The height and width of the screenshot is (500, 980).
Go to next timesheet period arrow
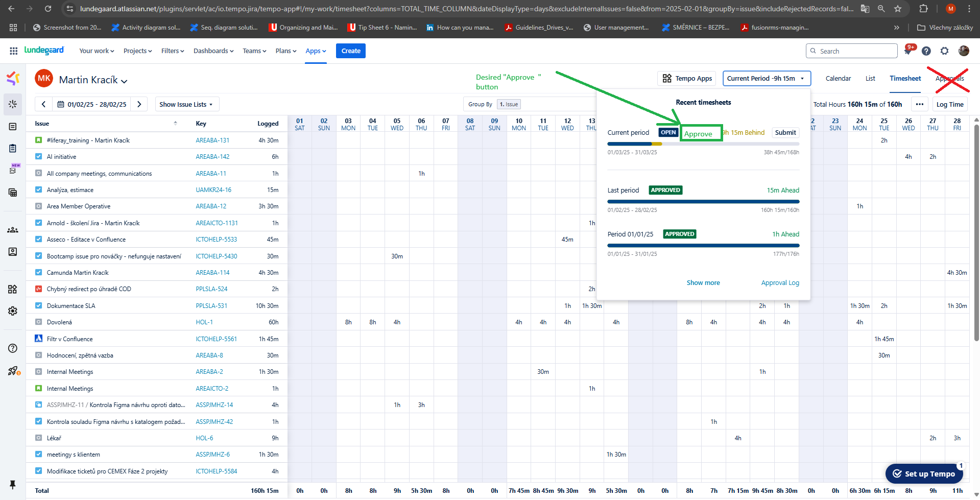point(139,104)
